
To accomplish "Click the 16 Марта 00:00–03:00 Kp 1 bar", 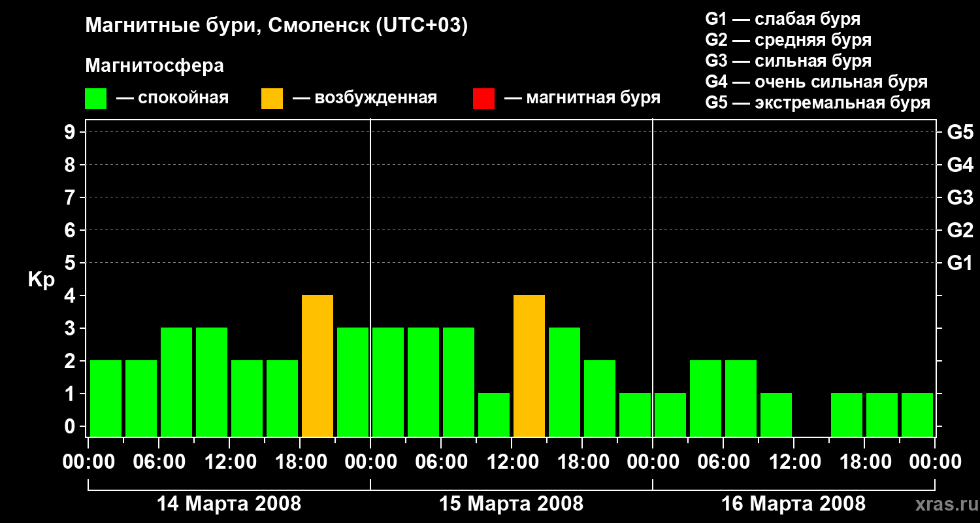I will 670,415.
